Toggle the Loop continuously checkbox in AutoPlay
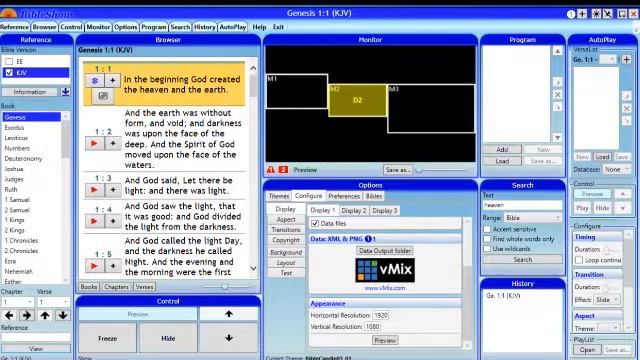The image size is (640, 360). [x=579, y=260]
